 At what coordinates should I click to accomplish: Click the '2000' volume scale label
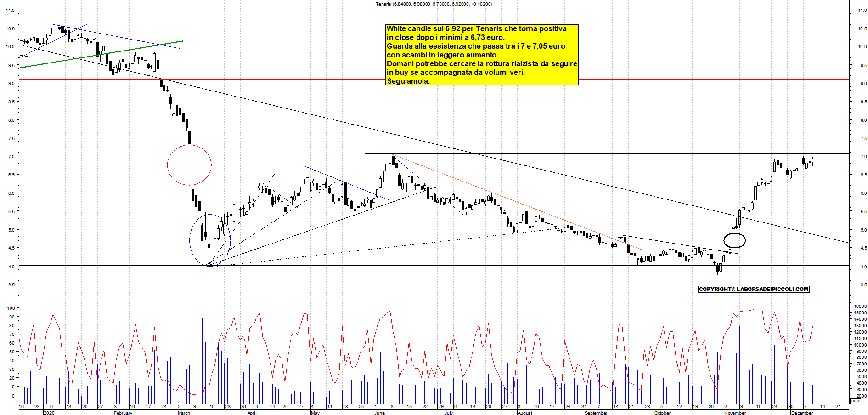(x=861, y=396)
